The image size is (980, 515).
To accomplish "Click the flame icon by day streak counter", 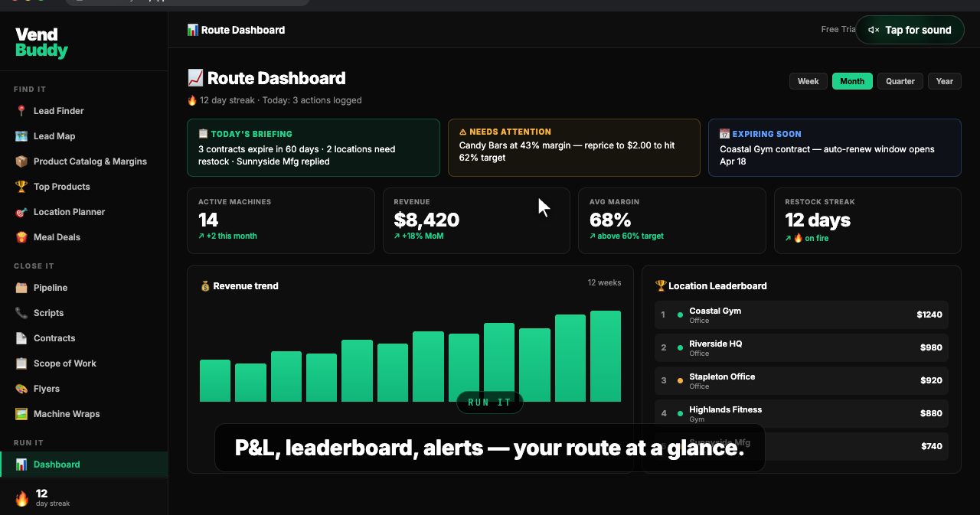I will point(22,498).
